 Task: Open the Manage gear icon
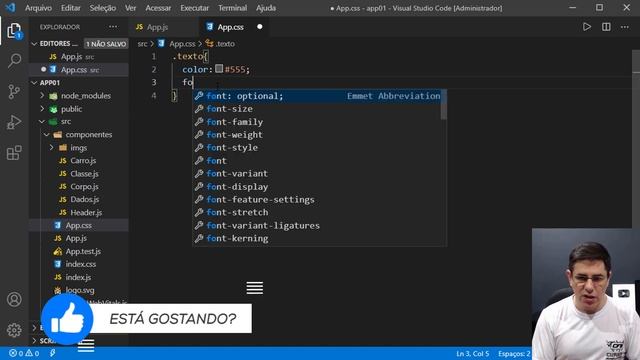(14, 330)
